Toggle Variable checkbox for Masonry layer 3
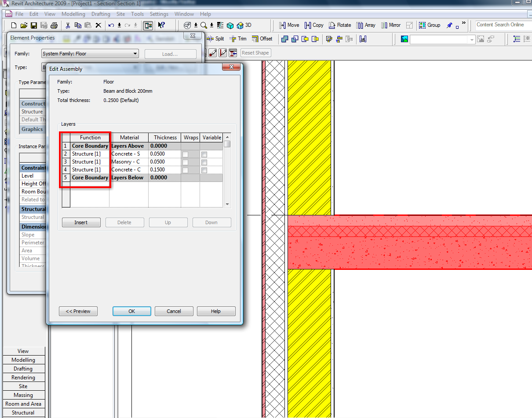 coord(204,162)
